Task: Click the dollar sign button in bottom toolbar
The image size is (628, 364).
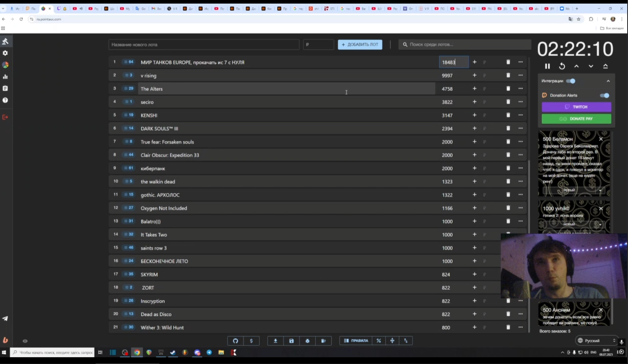Action: pos(251,341)
